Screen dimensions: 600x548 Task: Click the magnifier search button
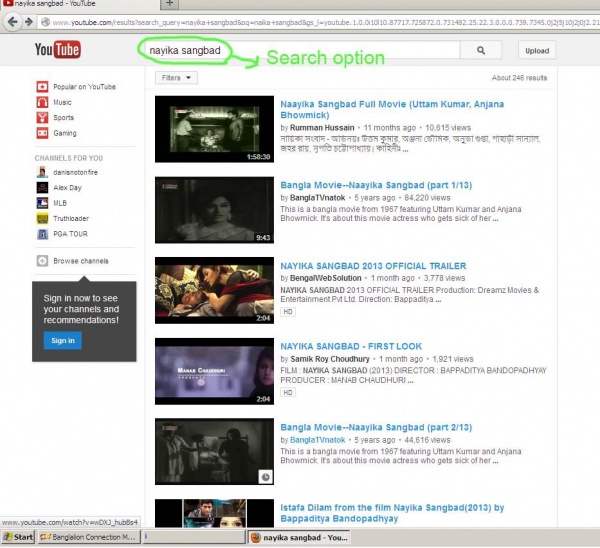pos(481,50)
